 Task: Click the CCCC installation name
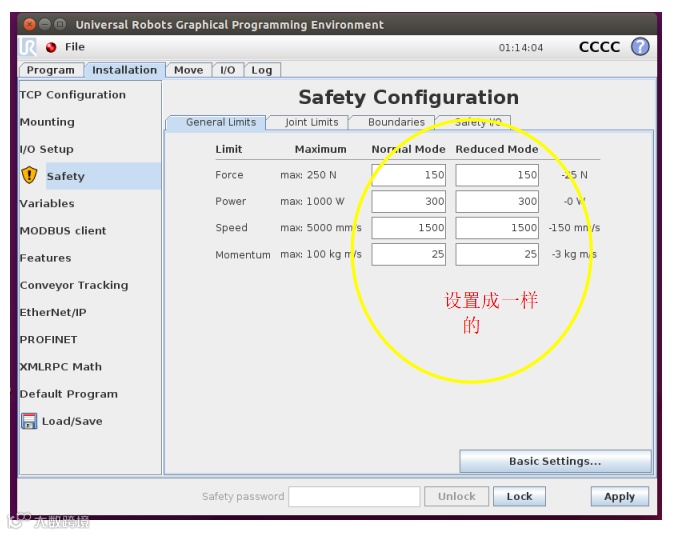[599, 46]
